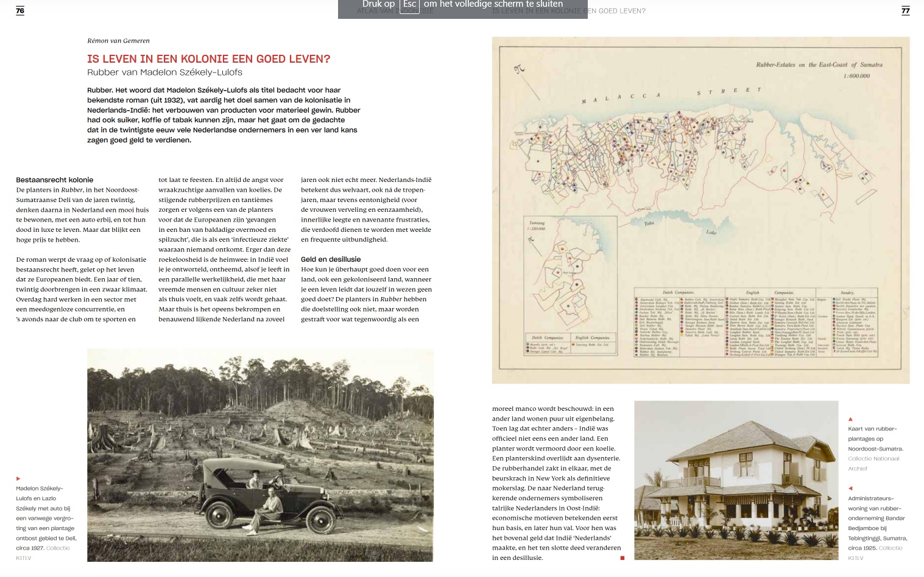Click the Esc key box in fullscreen notice

point(409,5)
